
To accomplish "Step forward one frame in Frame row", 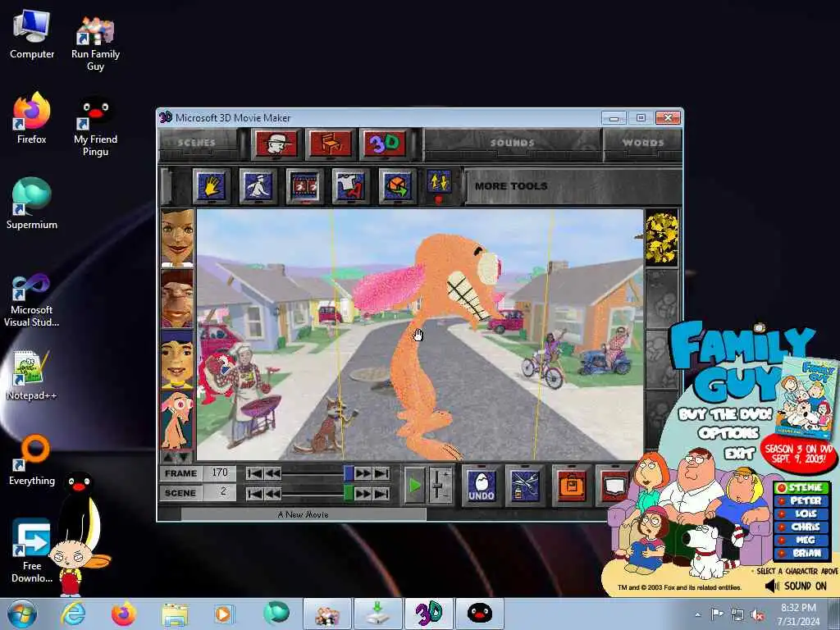I will 363,473.
